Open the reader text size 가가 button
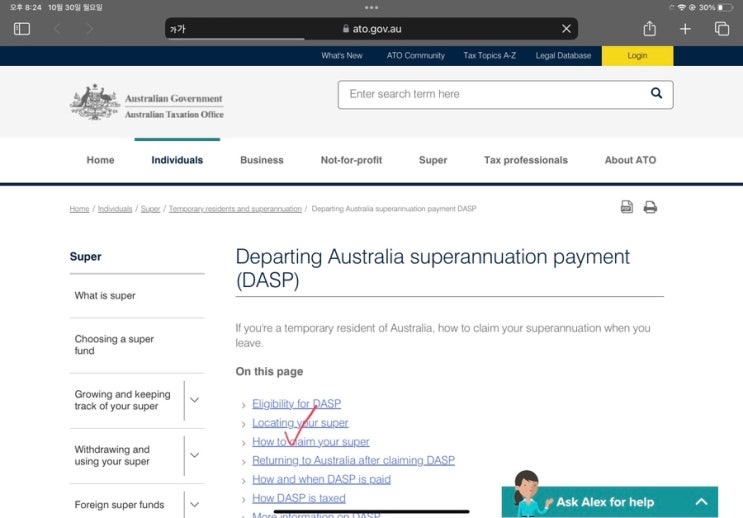Viewport: 743px width, 518px height. tap(178, 29)
